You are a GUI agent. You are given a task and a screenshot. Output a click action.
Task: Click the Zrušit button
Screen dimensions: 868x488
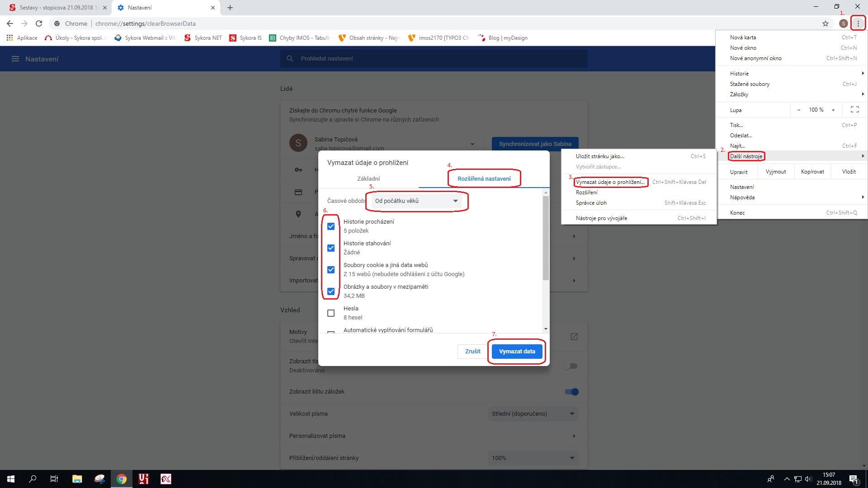click(472, 351)
